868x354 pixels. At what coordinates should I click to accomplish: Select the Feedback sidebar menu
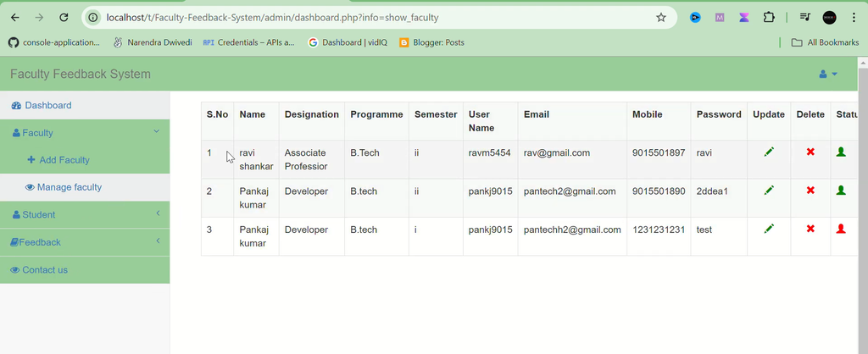point(85,242)
